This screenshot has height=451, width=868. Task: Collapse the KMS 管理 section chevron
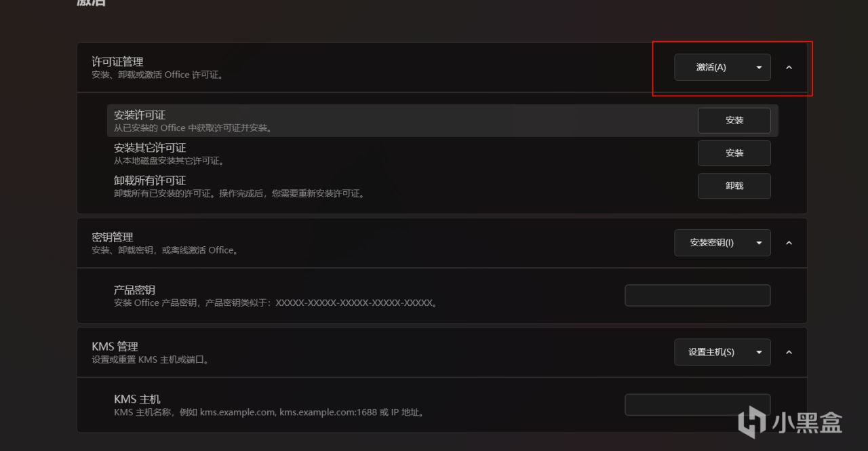coord(789,352)
